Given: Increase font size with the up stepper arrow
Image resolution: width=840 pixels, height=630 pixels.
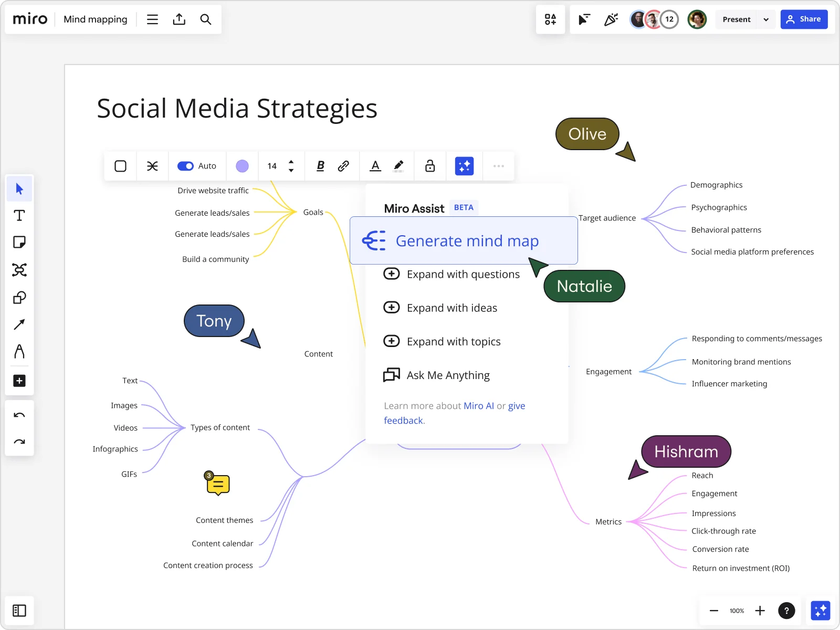Looking at the screenshot, I should pos(291,162).
